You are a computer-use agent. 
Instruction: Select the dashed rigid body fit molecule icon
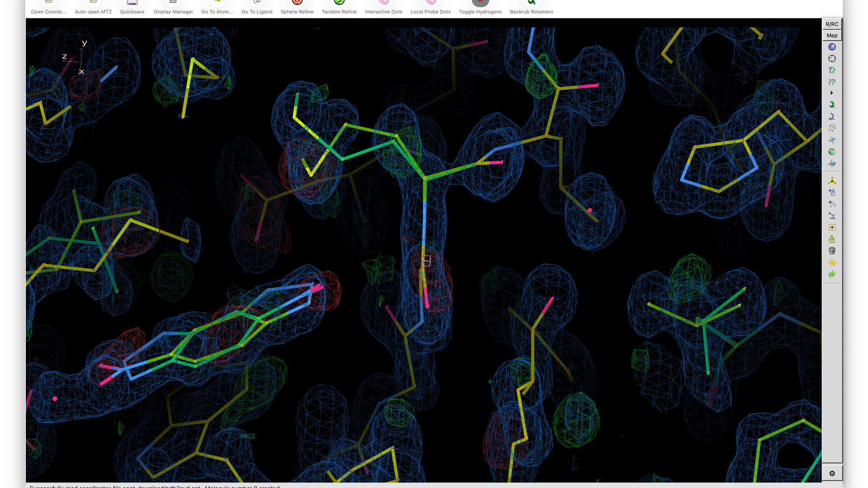click(832, 82)
